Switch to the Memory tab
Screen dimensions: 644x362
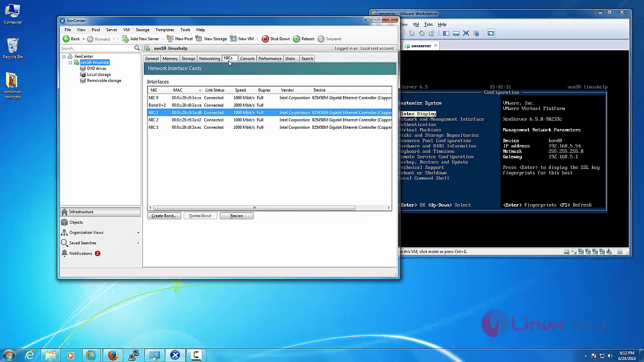(170, 58)
